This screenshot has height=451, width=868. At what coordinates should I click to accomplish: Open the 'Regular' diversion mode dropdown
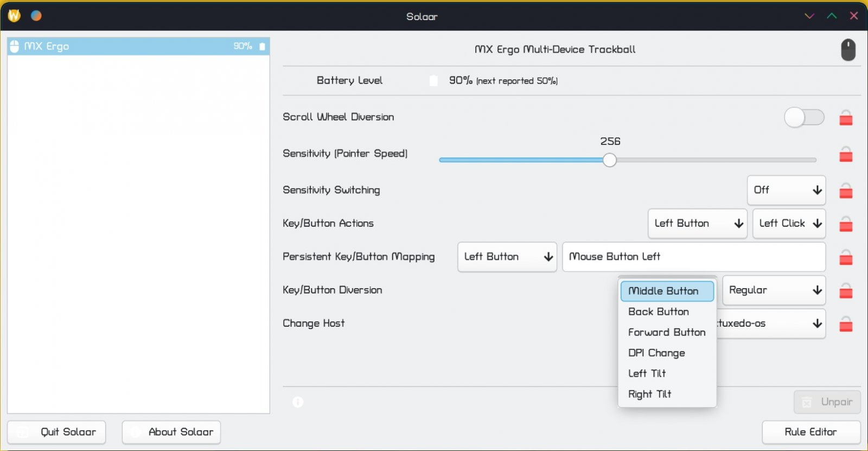point(774,290)
